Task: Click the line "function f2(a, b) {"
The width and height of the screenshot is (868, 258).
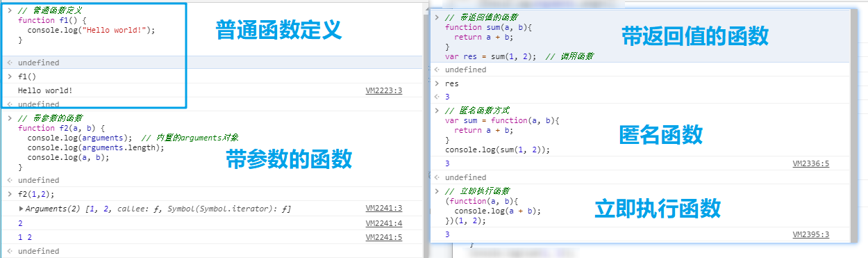Action: coord(61,129)
